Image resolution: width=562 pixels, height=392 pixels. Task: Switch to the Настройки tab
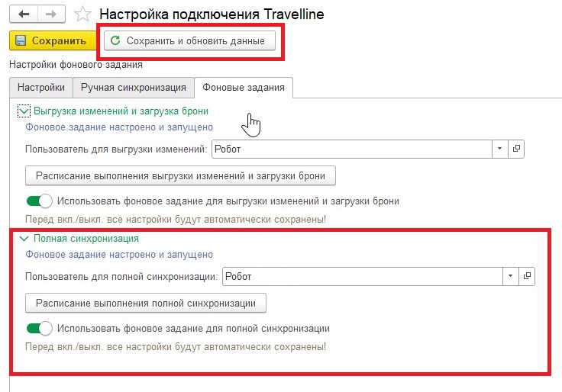coord(41,88)
